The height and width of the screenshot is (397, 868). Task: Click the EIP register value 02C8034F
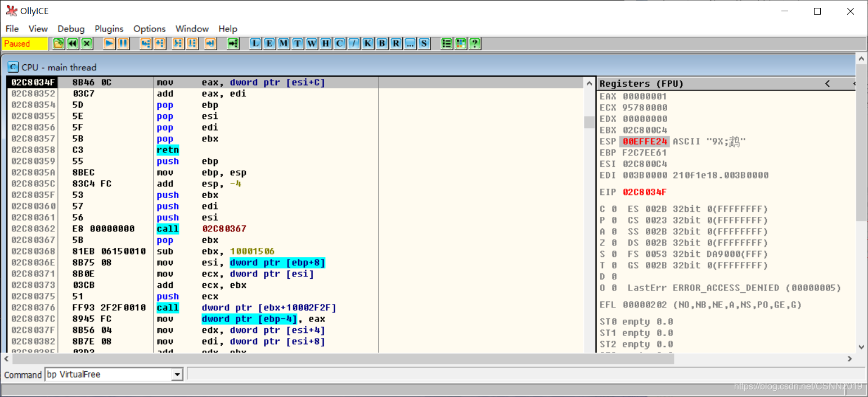645,192
